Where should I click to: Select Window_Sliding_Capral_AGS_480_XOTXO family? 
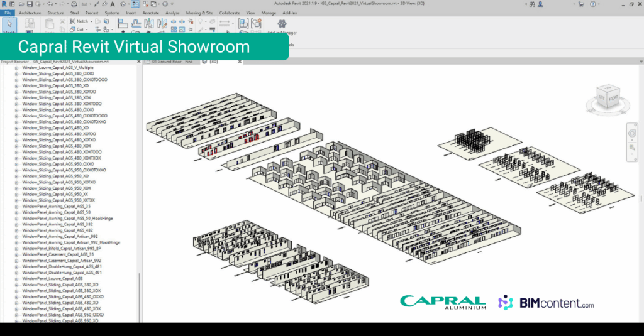coord(58,140)
